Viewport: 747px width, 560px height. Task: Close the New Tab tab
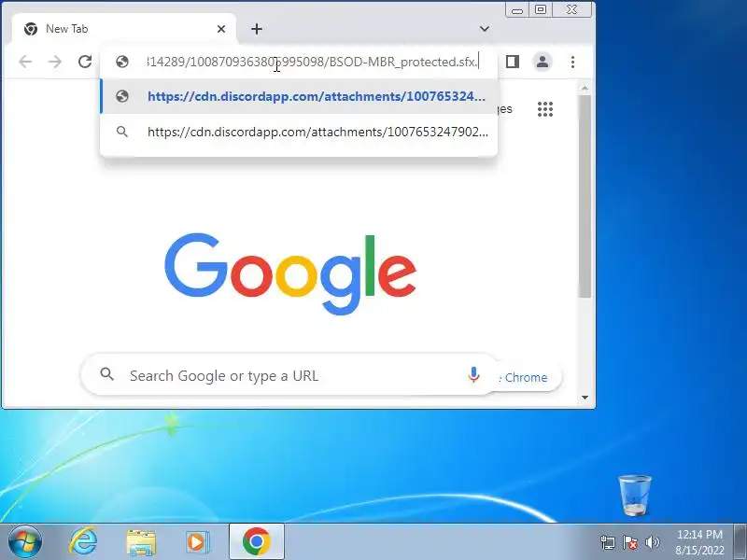point(221,29)
